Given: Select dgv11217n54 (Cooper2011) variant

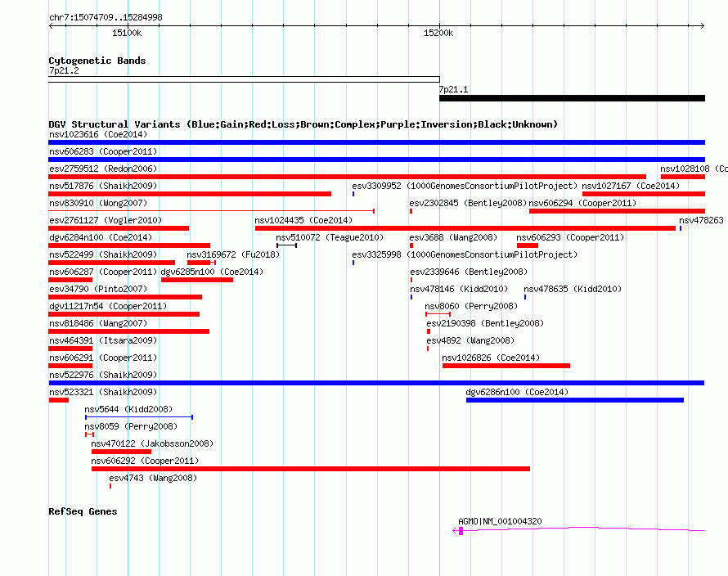Looking at the screenshot, I should (108, 307).
